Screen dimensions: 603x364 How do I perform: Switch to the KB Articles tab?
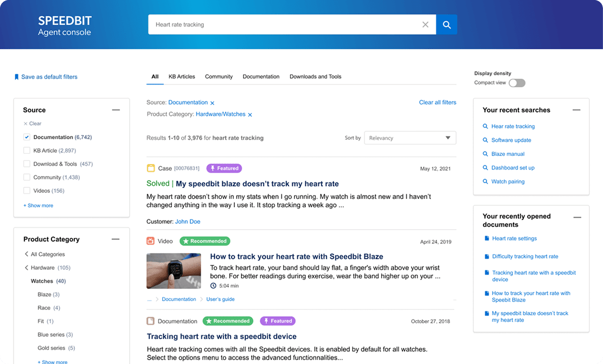click(x=182, y=77)
